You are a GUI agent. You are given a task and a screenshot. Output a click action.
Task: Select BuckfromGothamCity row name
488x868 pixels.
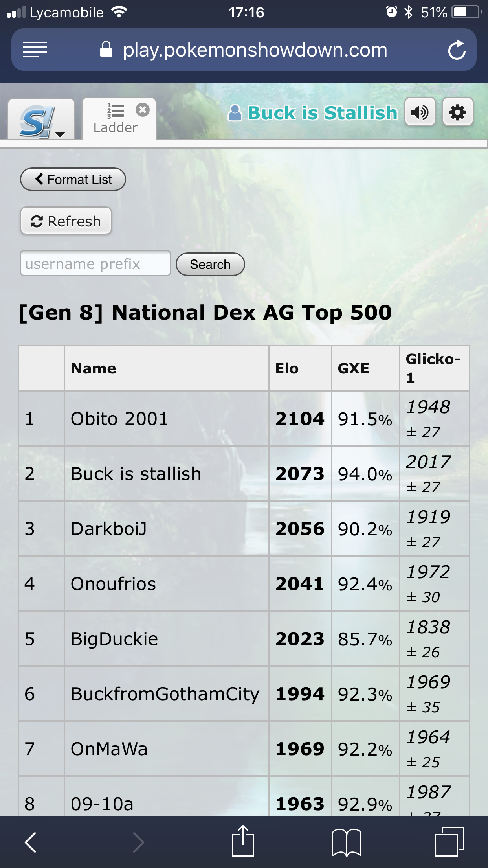[x=165, y=694]
